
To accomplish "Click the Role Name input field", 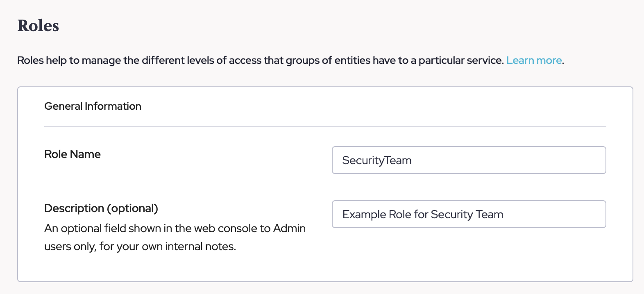I will pos(468,160).
